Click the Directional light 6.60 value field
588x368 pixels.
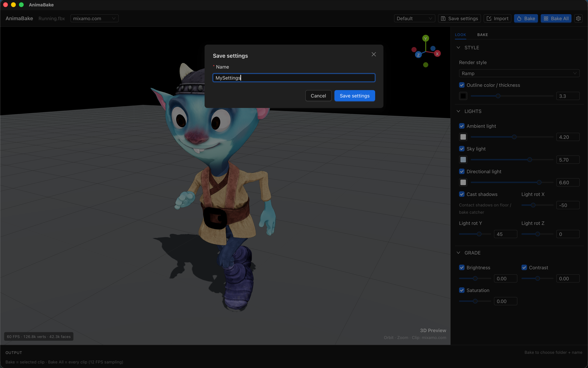click(x=568, y=182)
